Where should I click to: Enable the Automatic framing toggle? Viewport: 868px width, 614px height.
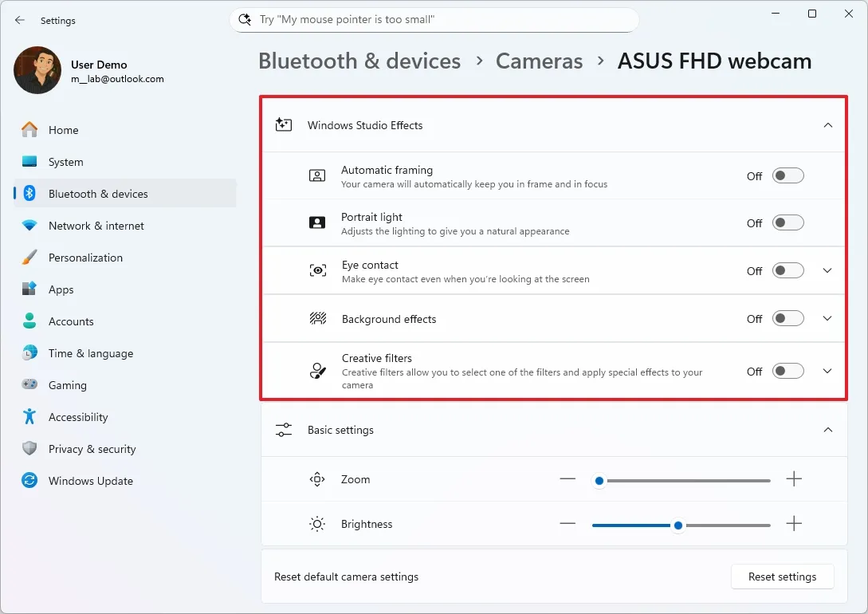click(787, 175)
